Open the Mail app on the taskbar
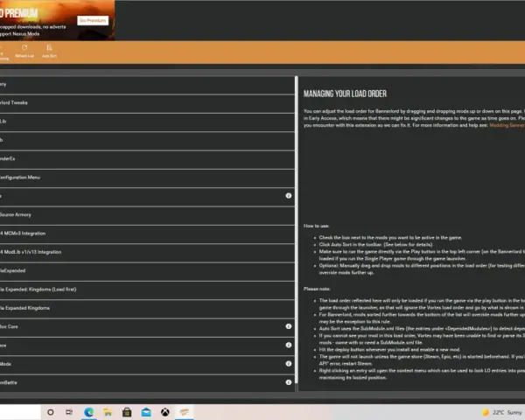The height and width of the screenshot is (420, 525). [146, 412]
